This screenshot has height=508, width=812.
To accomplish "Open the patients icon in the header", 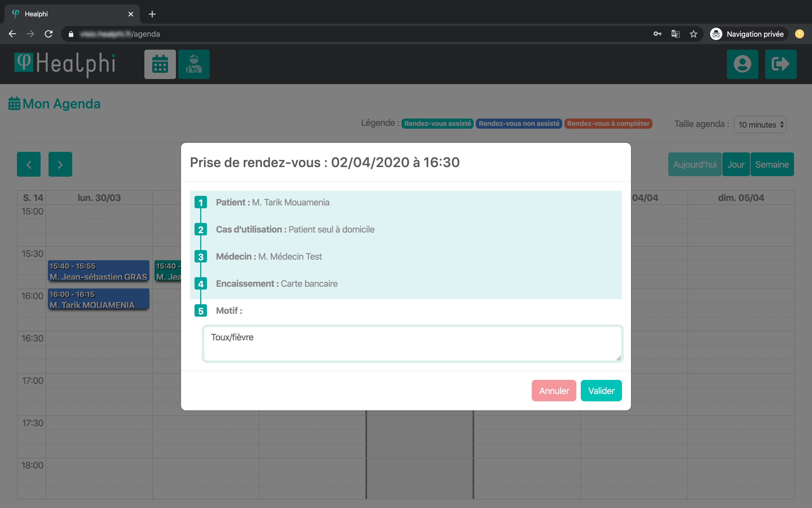I will click(x=194, y=64).
